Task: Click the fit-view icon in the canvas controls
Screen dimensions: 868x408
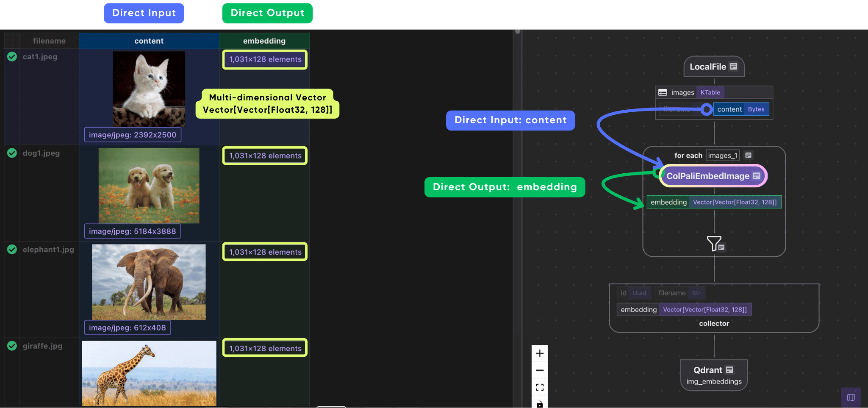Action: (x=539, y=387)
